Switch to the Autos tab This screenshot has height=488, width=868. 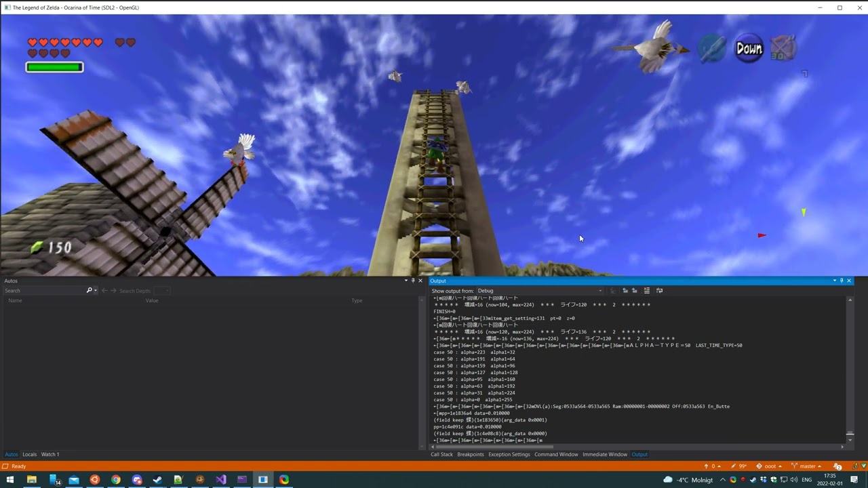click(x=12, y=454)
